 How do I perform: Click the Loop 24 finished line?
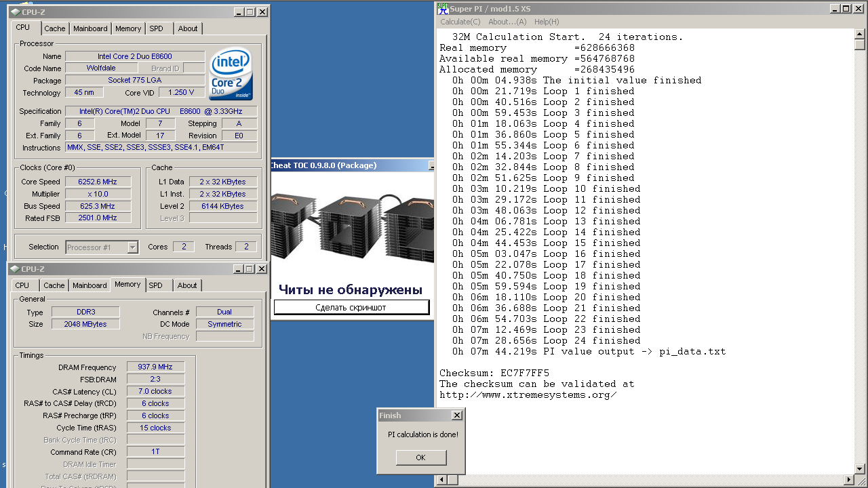point(547,341)
